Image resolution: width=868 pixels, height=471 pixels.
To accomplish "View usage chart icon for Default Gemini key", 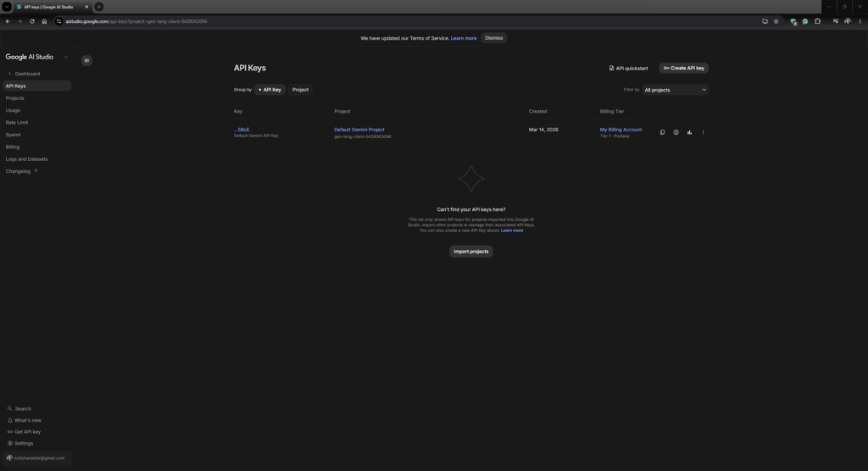I will pyautogui.click(x=689, y=132).
